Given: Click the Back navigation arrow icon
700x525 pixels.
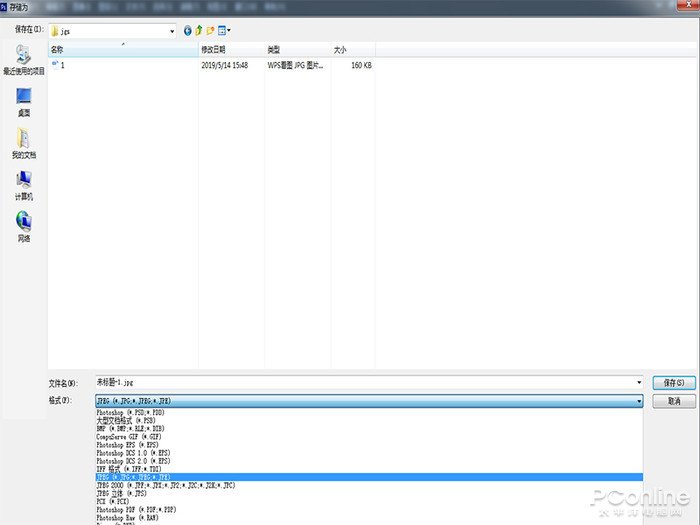Looking at the screenshot, I should click(x=188, y=31).
